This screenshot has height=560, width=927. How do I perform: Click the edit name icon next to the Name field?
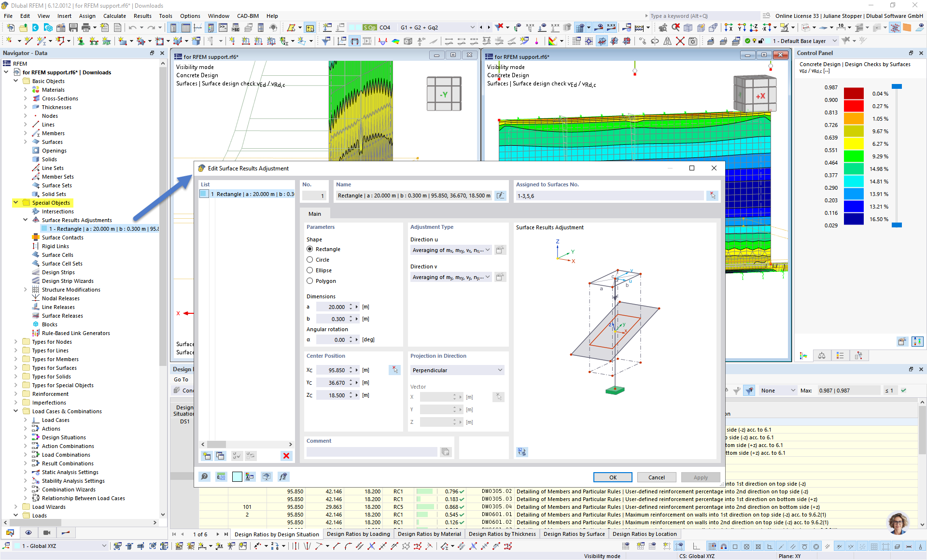coord(501,196)
